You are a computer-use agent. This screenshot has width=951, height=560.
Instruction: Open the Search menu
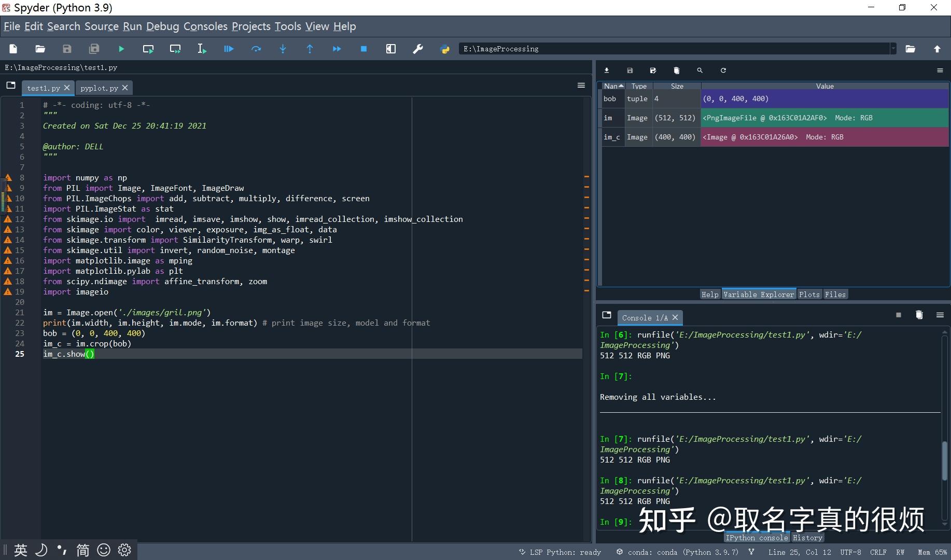63,26
